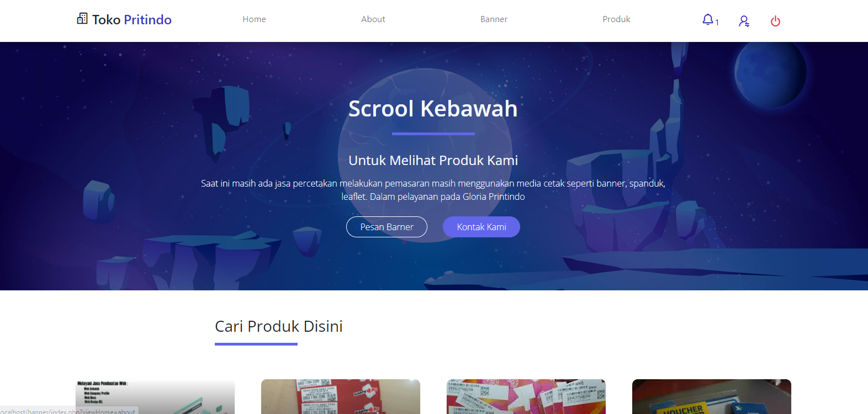Open the About menu item
This screenshot has height=414, width=868.
373,19
